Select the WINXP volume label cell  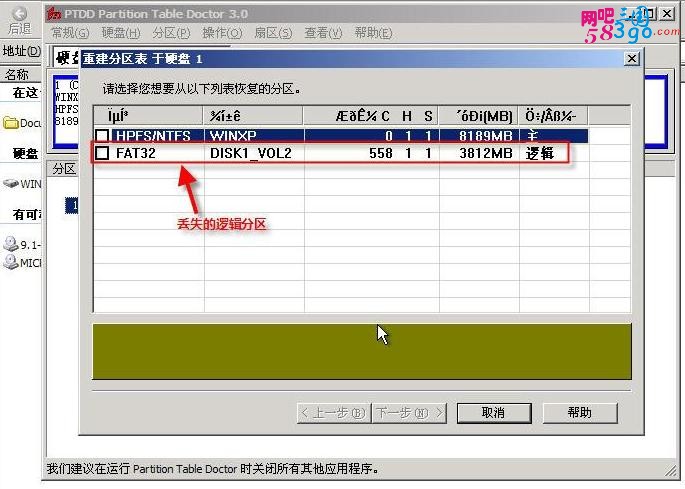tap(233, 135)
